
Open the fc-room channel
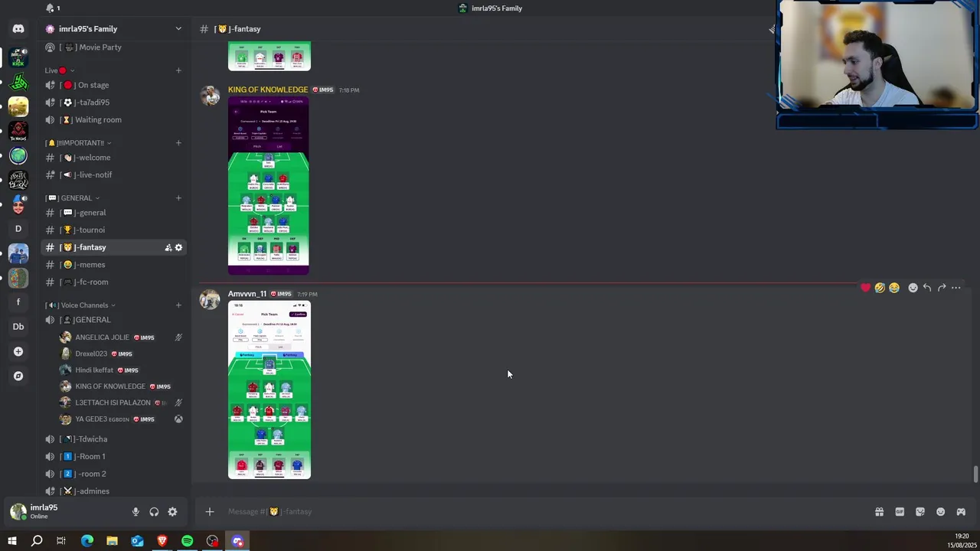(x=115, y=282)
